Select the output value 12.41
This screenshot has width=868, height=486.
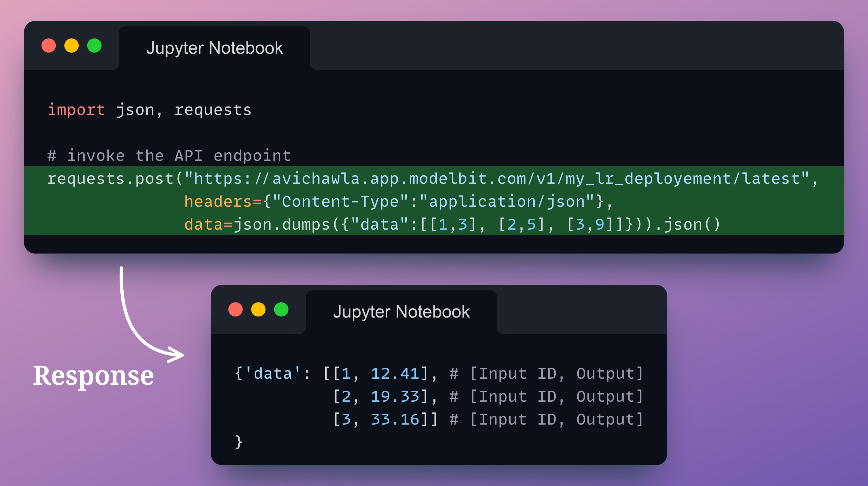pos(396,374)
